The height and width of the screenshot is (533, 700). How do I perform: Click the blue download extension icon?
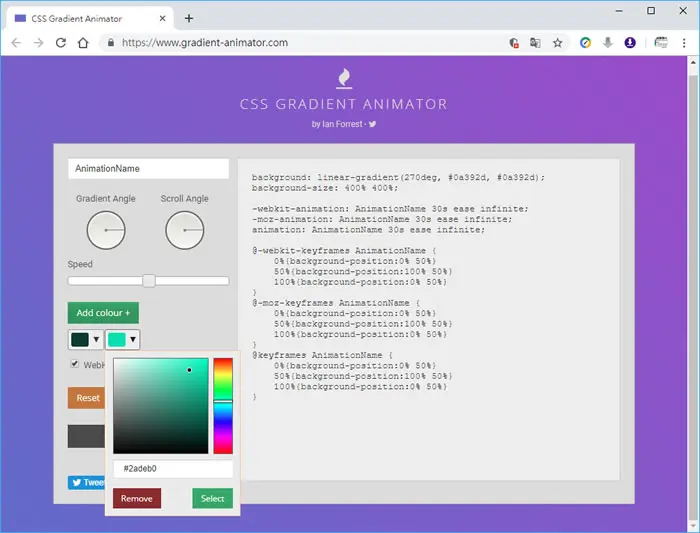[630, 43]
